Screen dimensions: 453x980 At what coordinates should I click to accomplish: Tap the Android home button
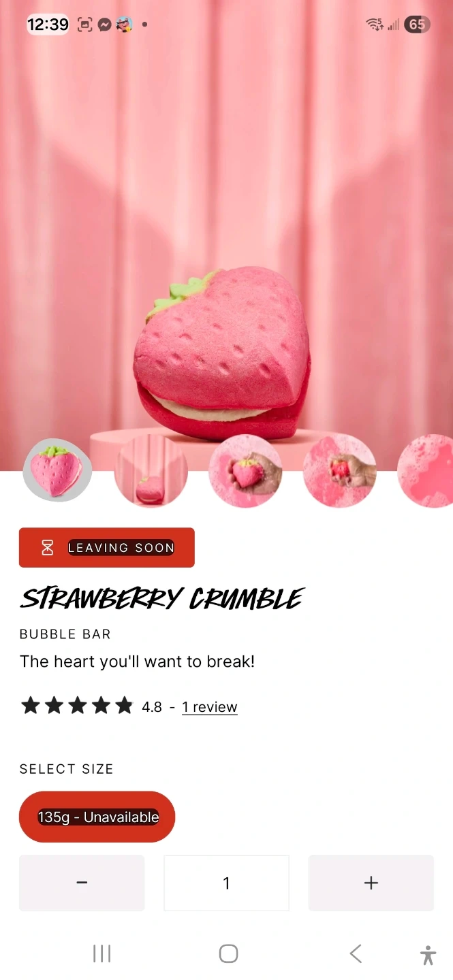pos(228,953)
